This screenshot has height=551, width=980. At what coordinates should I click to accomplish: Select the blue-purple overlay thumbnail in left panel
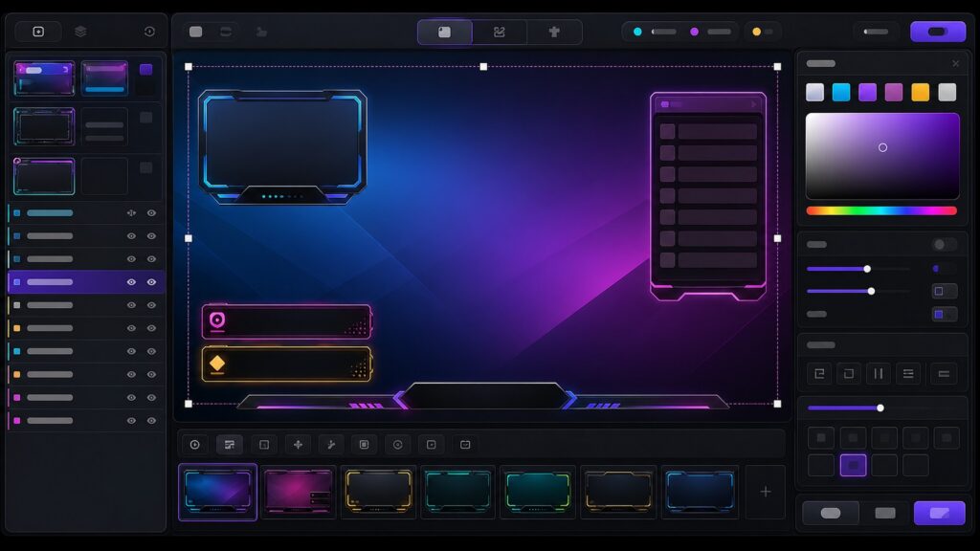pos(44,78)
